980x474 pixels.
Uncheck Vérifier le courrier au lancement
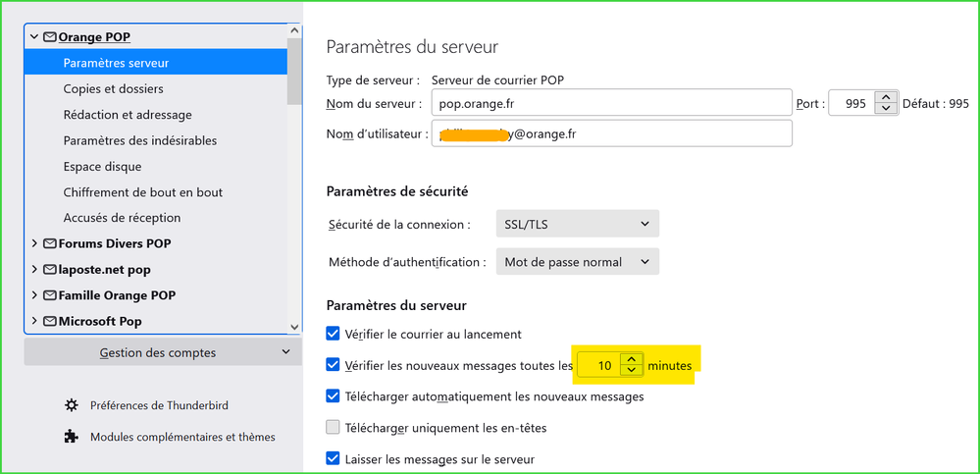334,335
